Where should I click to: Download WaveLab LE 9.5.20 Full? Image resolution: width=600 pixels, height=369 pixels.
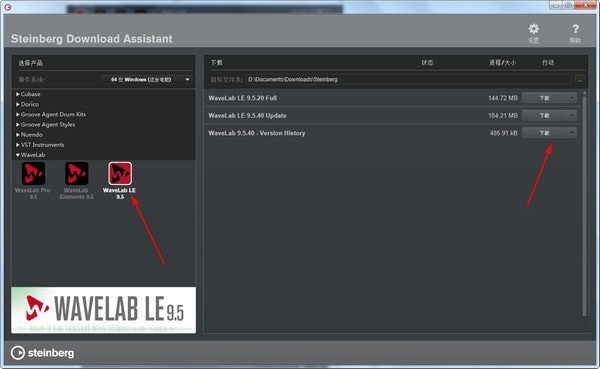[x=545, y=98]
